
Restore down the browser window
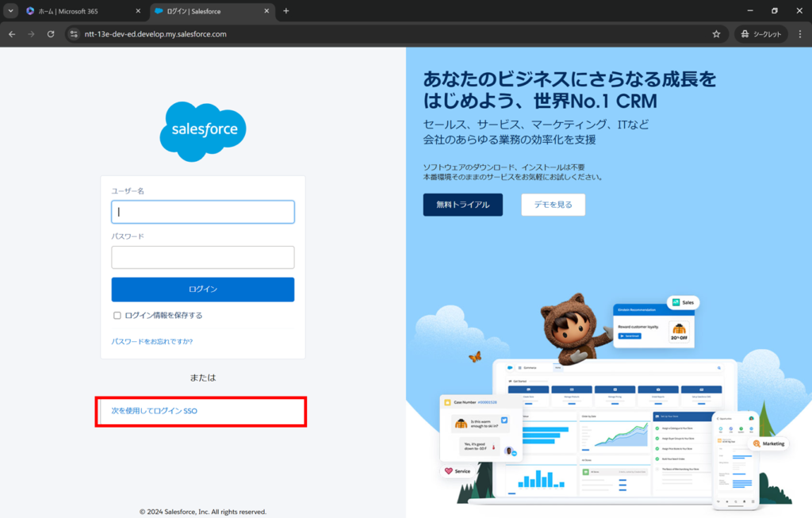(x=775, y=11)
